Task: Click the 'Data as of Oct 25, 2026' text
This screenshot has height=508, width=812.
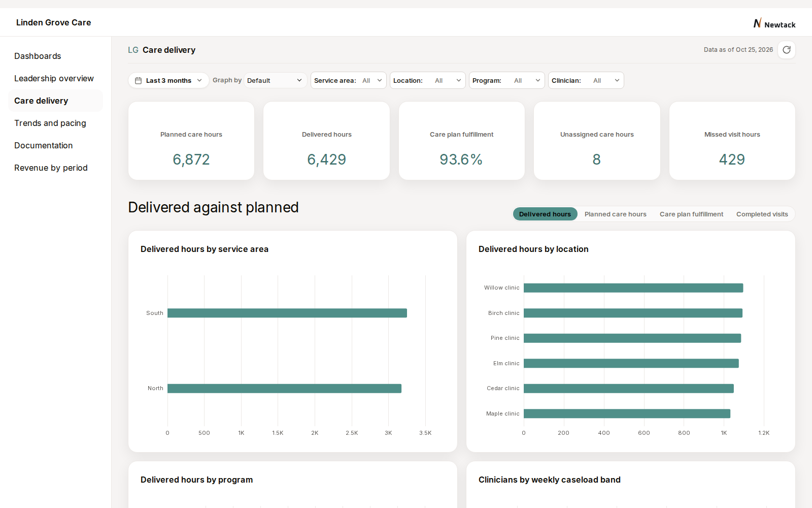Action: tap(738, 50)
